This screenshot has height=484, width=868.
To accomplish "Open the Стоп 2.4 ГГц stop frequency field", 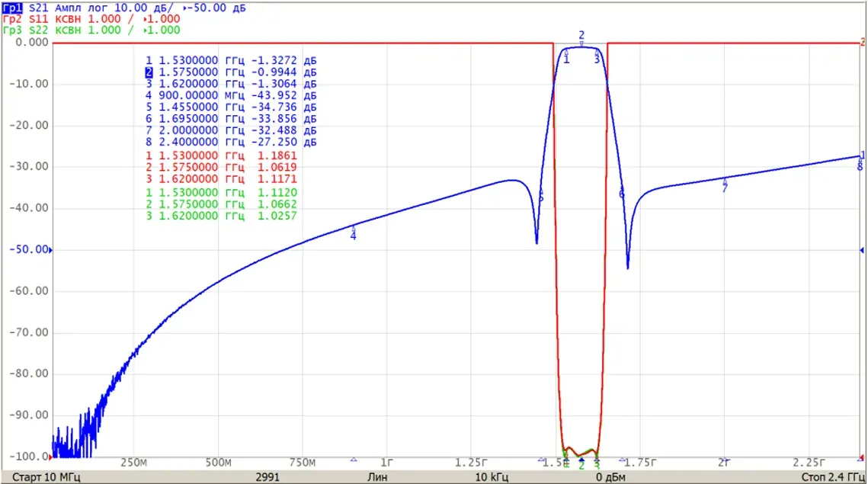I will coord(833,477).
